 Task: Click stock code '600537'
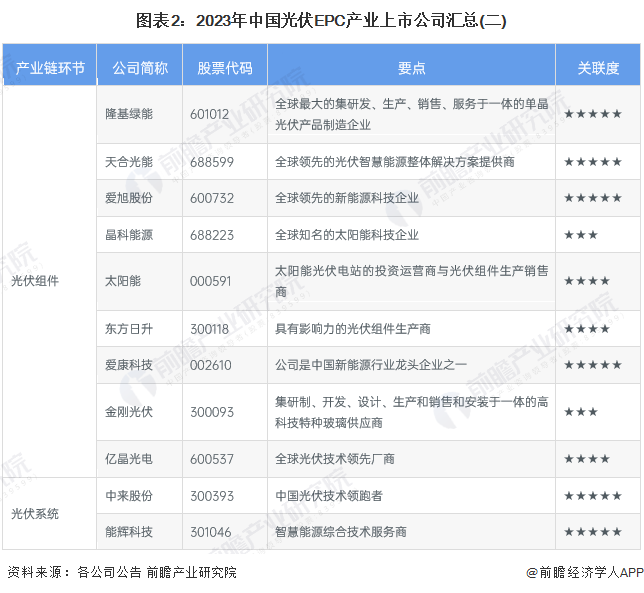coord(212,459)
